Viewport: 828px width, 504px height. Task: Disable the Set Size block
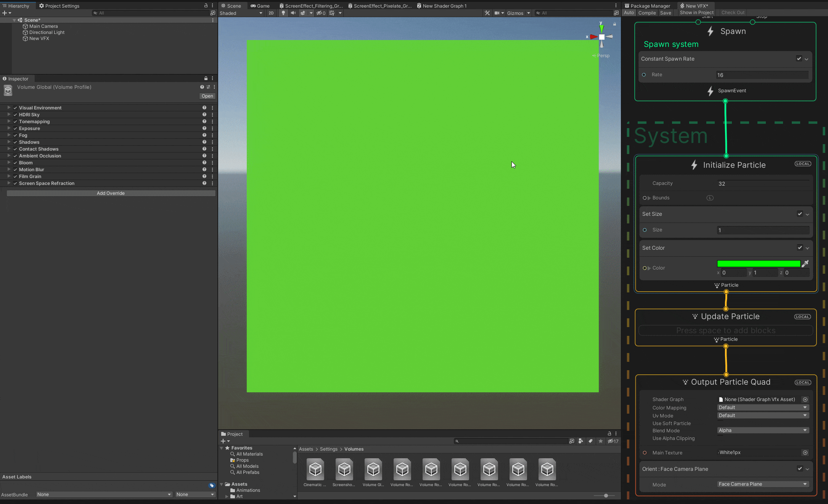pyautogui.click(x=800, y=214)
